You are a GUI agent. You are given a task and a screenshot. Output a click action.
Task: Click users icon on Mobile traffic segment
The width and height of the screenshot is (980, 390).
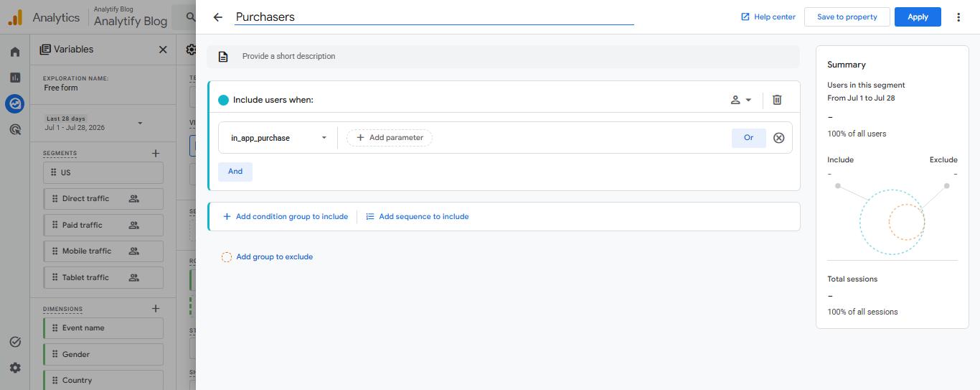(133, 251)
